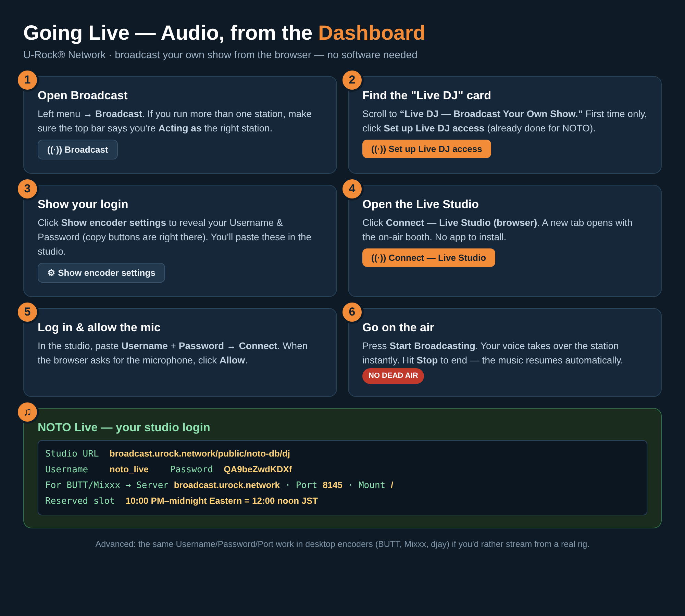685x616 pixels.
Task: Click the music note badge icon
Action: pyautogui.click(x=27, y=412)
